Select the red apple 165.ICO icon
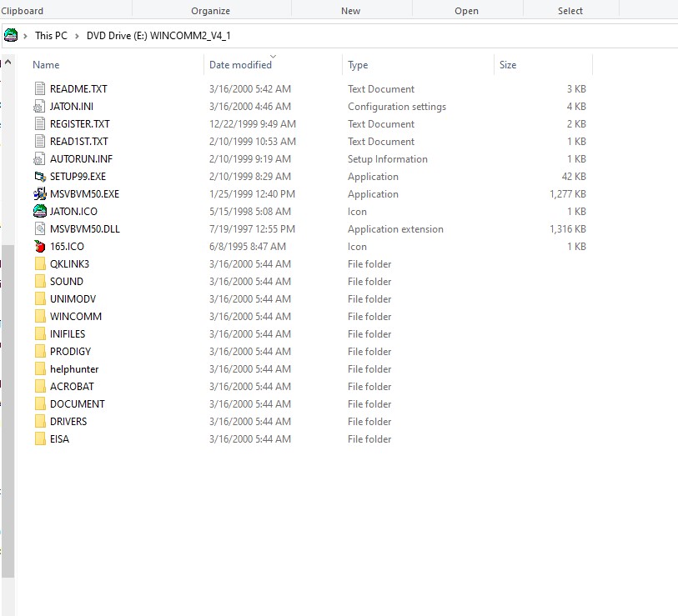678x616 pixels. [x=39, y=247]
